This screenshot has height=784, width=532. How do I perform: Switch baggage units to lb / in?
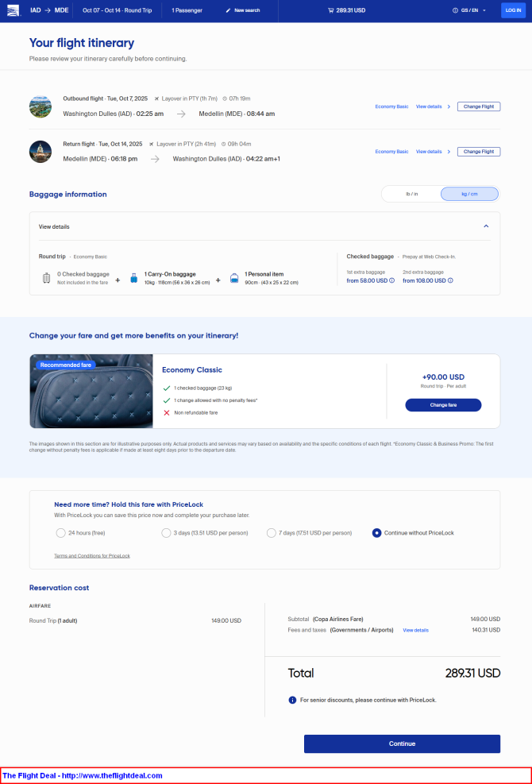(x=411, y=194)
